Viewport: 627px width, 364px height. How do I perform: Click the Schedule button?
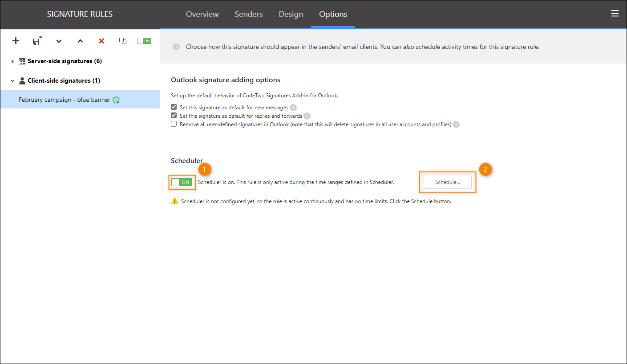point(447,182)
